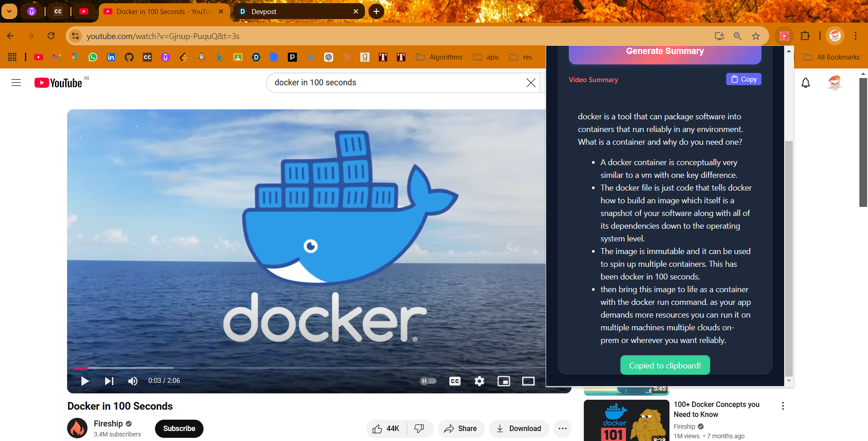This screenshot has width=868, height=441.
Task: Subscribe to the Fireship channel
Action: (179, 429)
